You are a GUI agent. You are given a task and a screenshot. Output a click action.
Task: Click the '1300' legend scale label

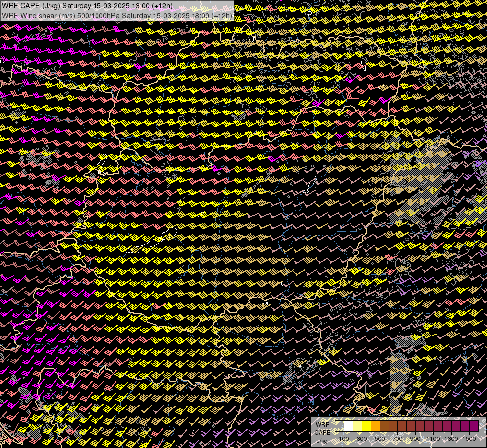tap(451, 439)
